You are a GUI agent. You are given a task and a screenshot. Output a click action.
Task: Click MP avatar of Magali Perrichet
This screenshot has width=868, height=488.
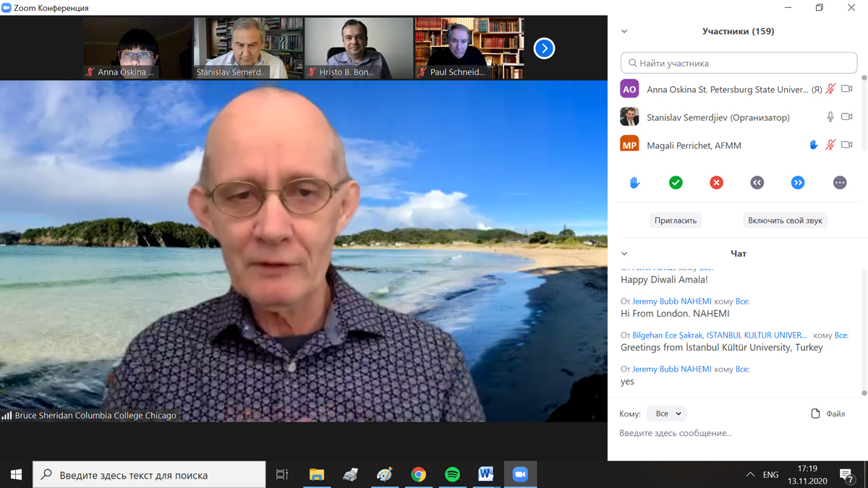click(629, 145)
